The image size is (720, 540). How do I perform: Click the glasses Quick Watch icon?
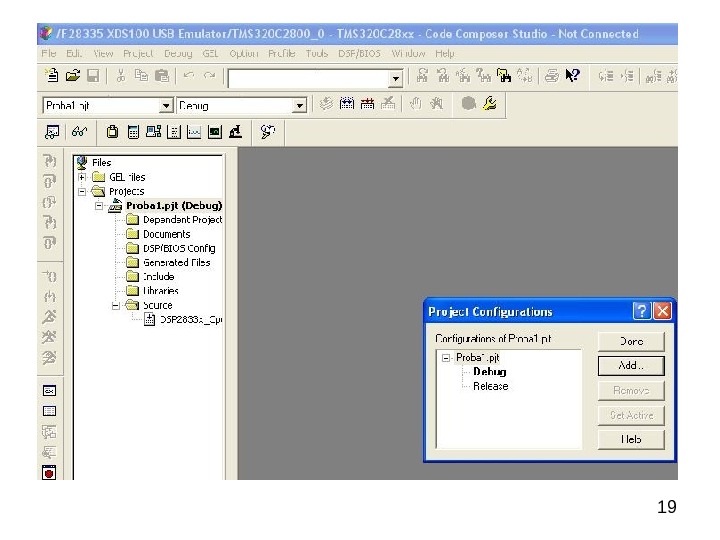[79, 132]
